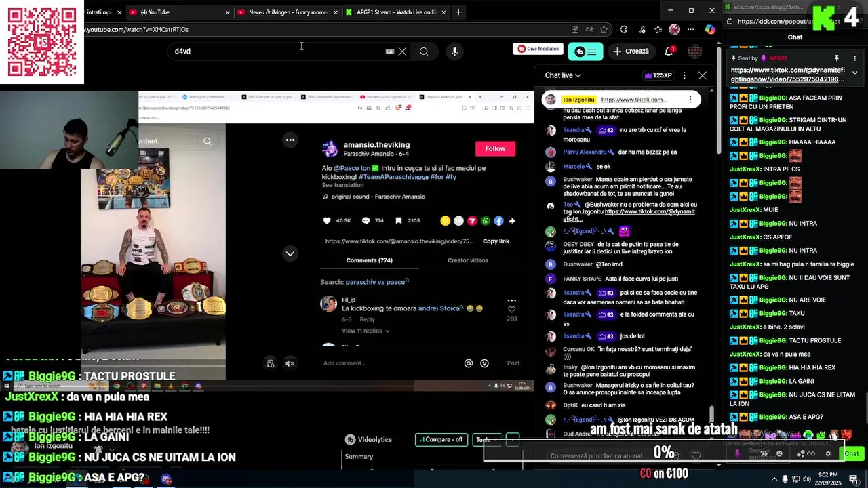Click the green Chat send button
The height and width of the screenshot is (488, 868).
[x=852, y=453]
